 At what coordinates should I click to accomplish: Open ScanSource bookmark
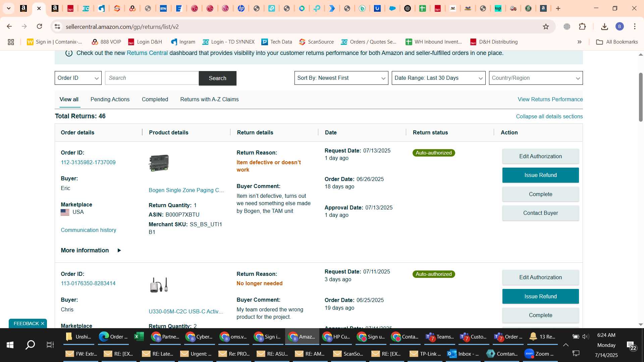click(317, 42)
